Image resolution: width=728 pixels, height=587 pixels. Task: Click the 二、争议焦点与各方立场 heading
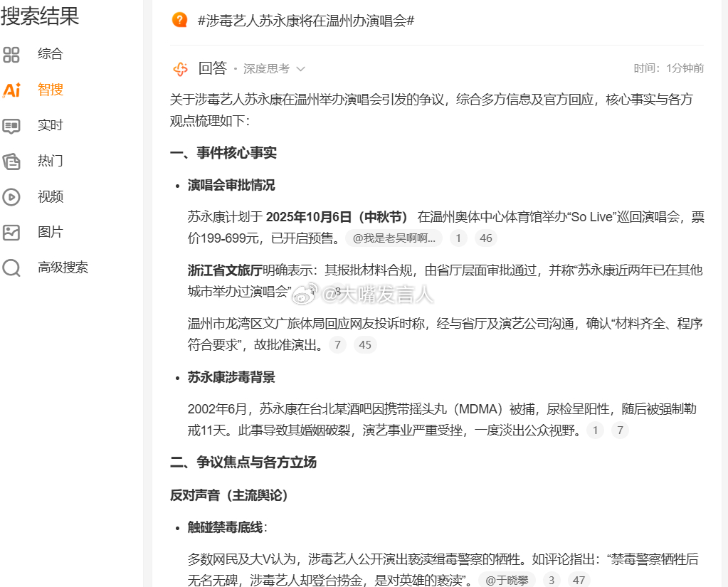click(x=243, y=462)
